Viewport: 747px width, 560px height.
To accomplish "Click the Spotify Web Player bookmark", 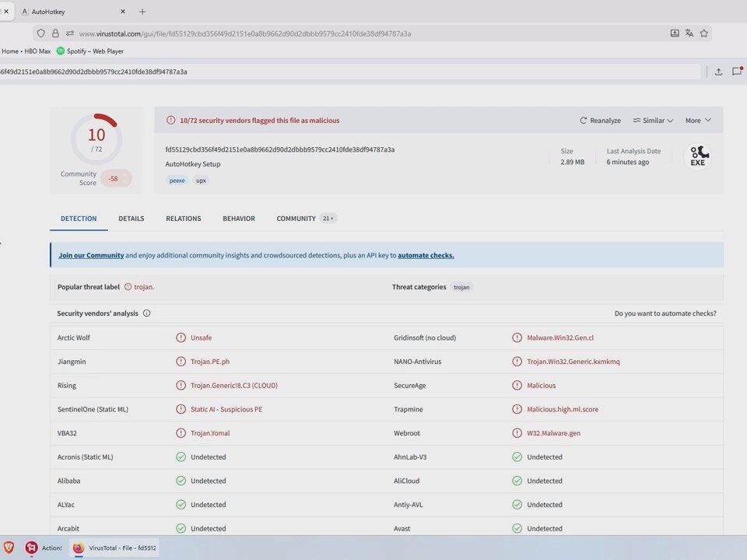I will 89,51.
